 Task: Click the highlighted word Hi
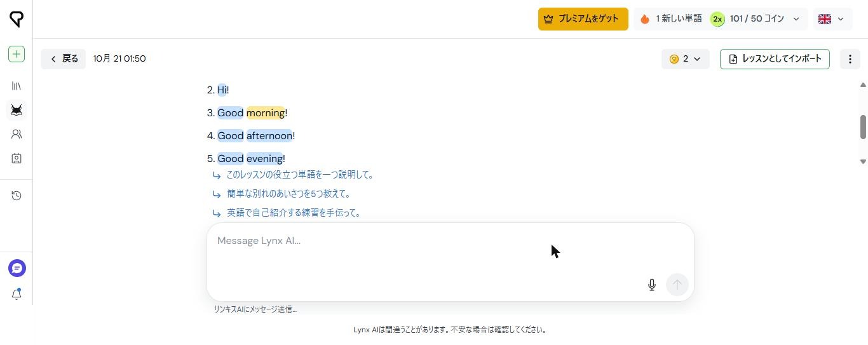[222, 90]
